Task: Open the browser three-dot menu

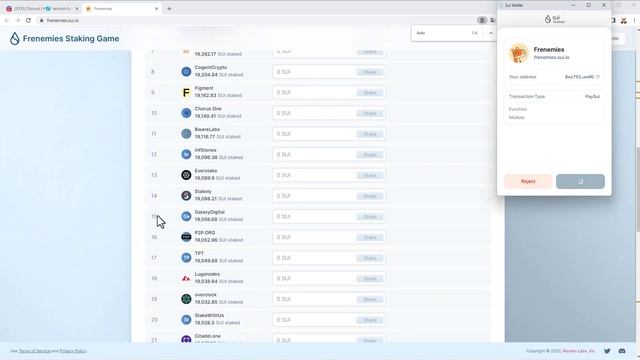Action: pos(634,20)
